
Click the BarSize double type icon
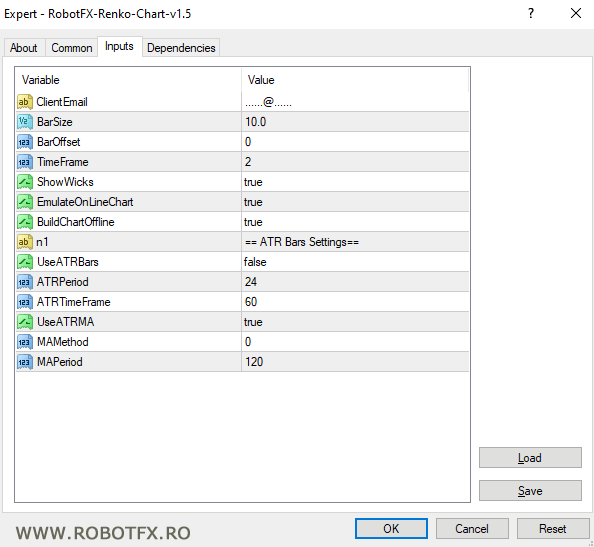25,122
